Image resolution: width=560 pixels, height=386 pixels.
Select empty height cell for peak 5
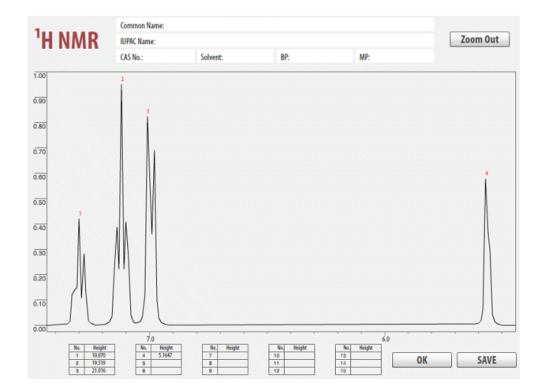click(x=166, y=363)
